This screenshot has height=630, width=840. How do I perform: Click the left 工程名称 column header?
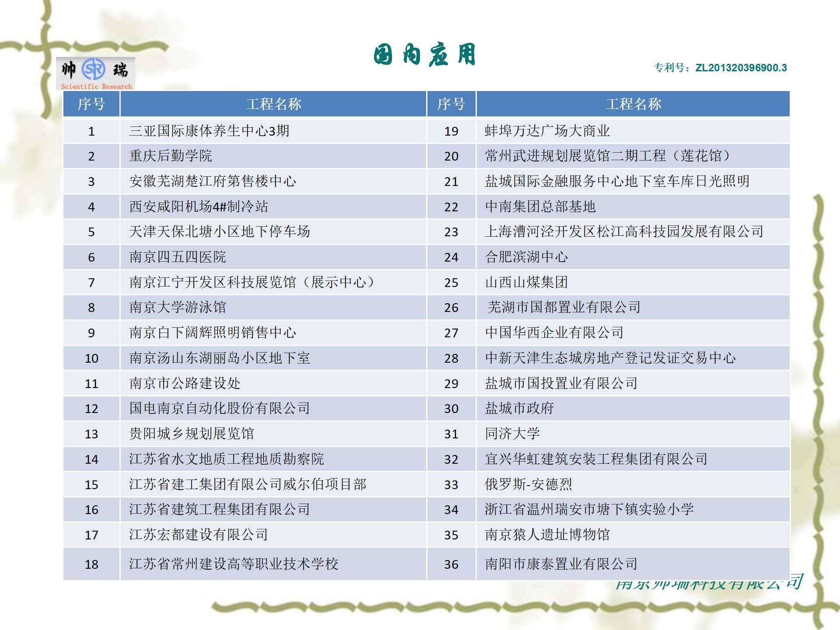coord(273,104)
